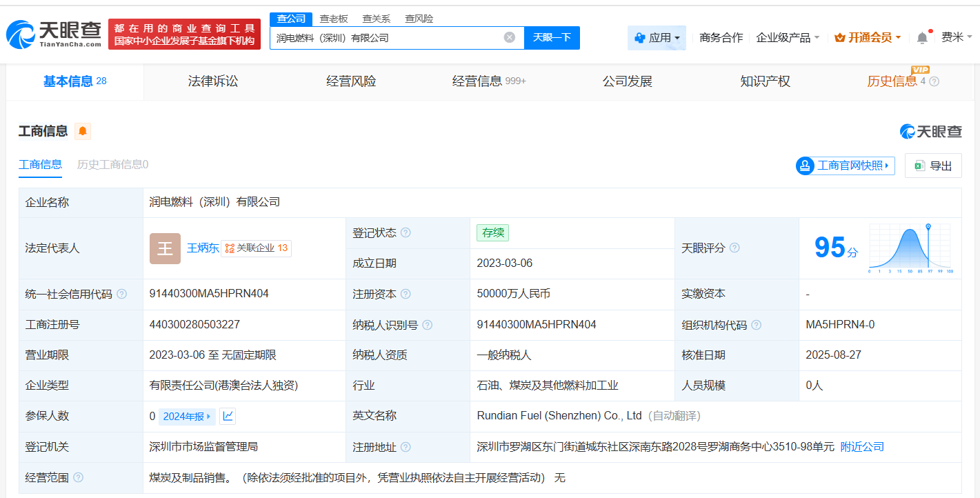Screen dimensions: 980x498
Task: Clear the search box with the X icon
Action: coord(509,37)
